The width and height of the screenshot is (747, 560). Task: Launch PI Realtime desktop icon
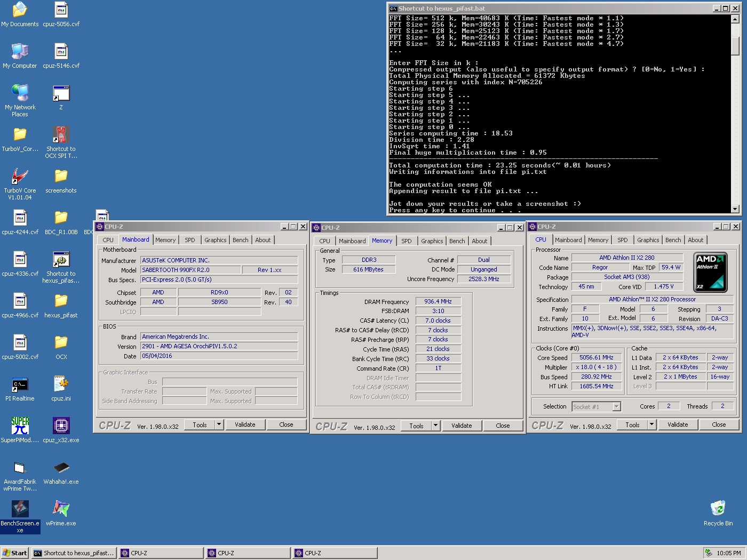coord(20,389)
